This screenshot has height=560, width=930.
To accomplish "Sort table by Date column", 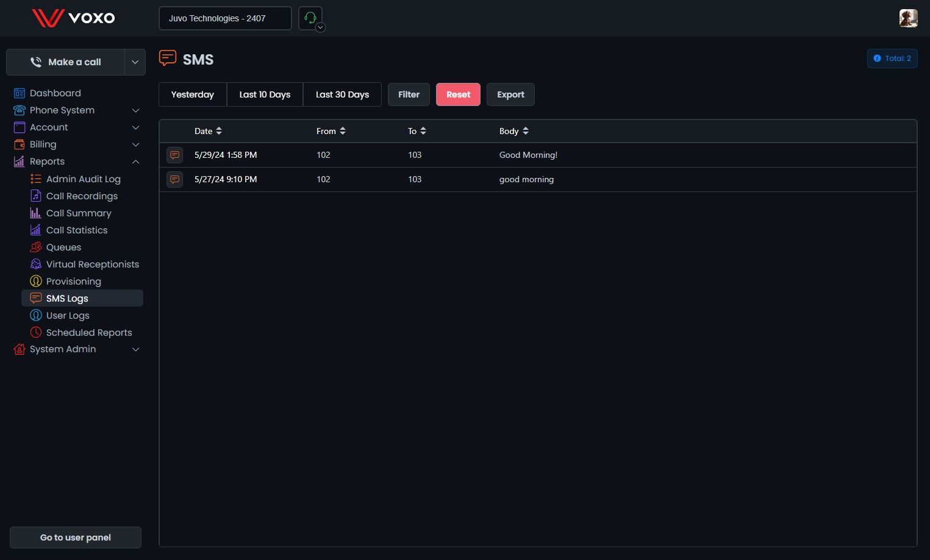I will click(x=208, y=131).
